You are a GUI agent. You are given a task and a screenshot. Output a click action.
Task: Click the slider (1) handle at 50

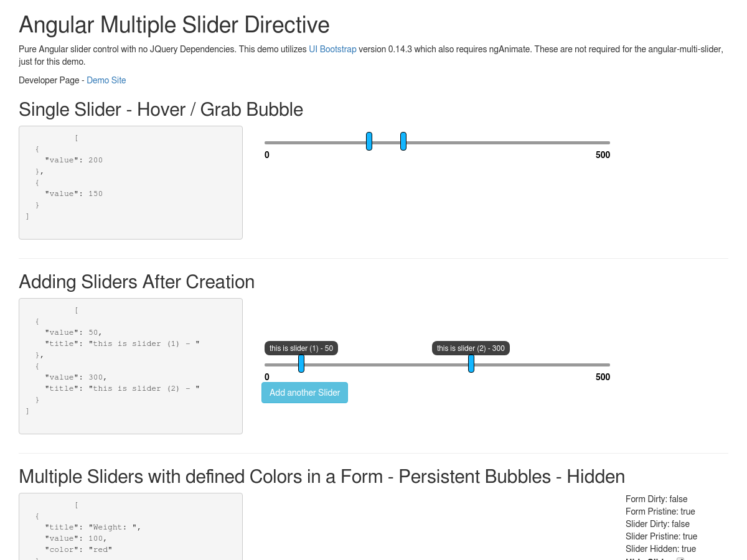coord(301,363)
